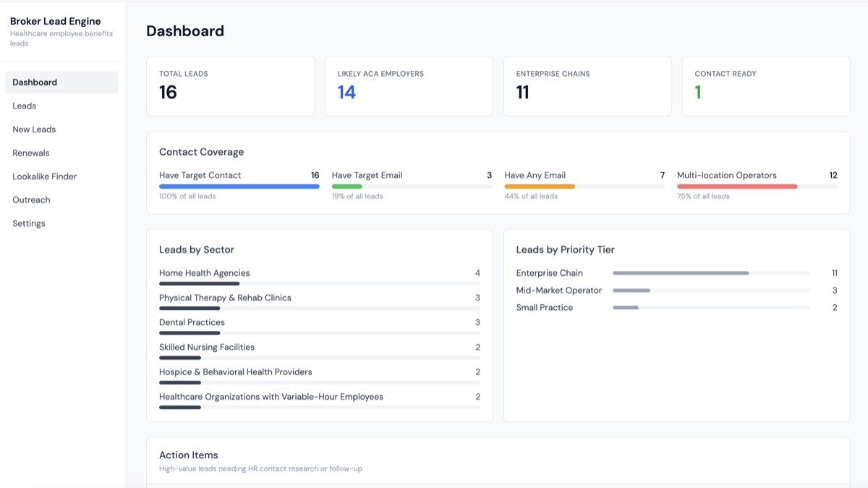Open the Leads page in sidebar

tap(61, 106)
